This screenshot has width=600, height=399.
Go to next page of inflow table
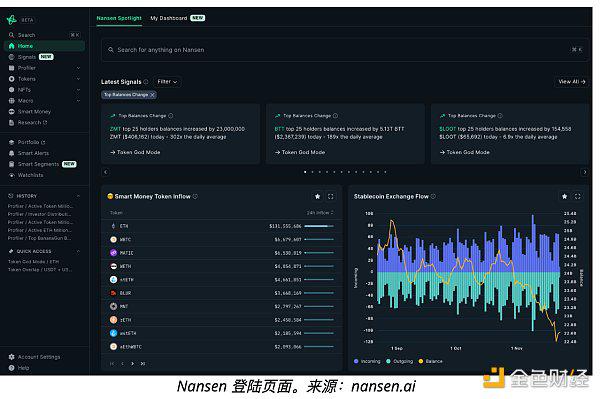[132, 364]
